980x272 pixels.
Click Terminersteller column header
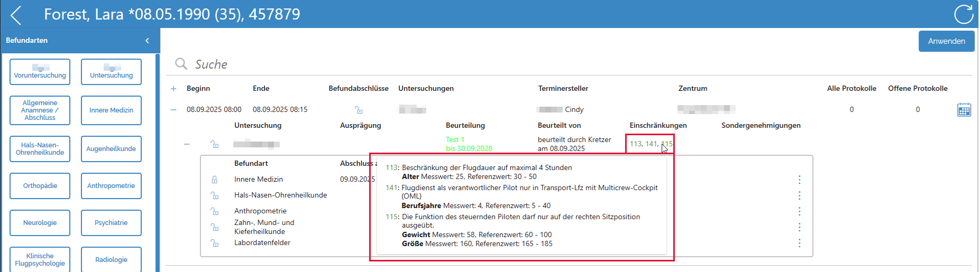[563, 89]
